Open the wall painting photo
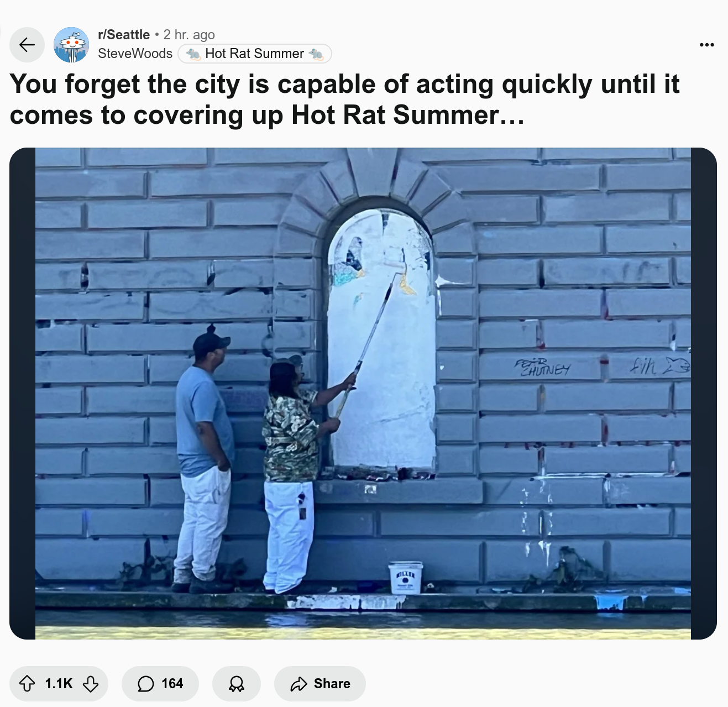 point(363,394)
